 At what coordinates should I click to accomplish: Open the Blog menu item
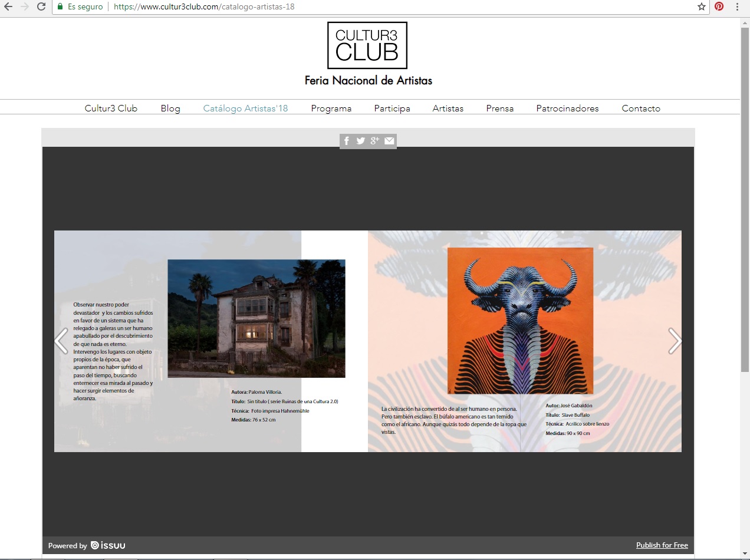(170, 108)
